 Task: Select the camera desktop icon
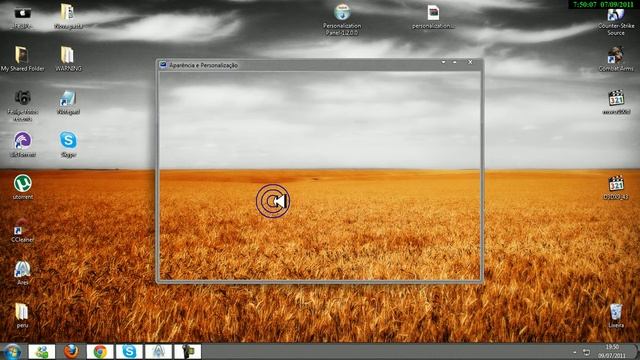[x=22, y=98]
